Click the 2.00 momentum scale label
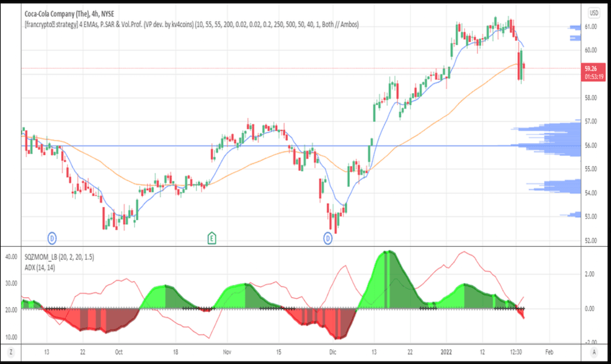Screen dimensions: 611x364 point(590,274)
